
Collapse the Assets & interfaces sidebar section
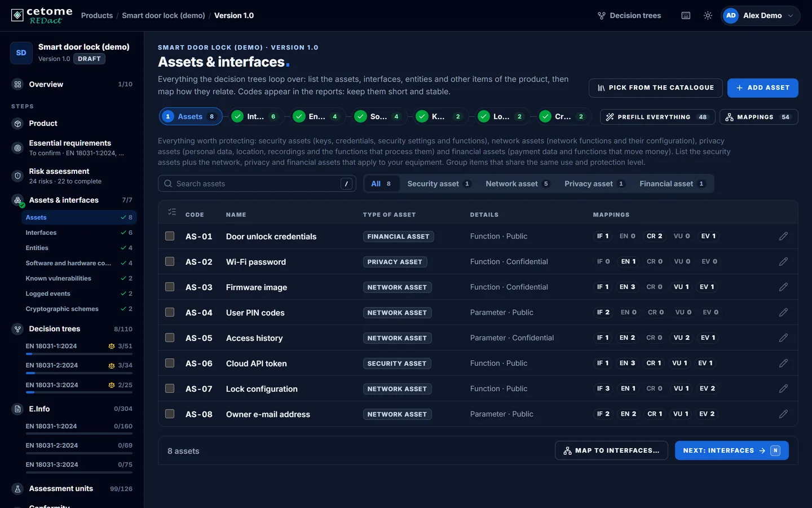point(72,200)
